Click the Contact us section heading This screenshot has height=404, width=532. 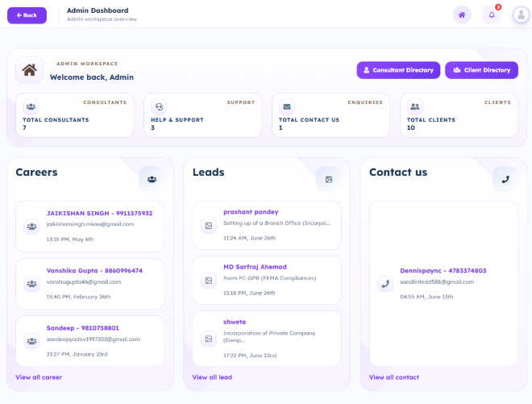pos(398,172)
